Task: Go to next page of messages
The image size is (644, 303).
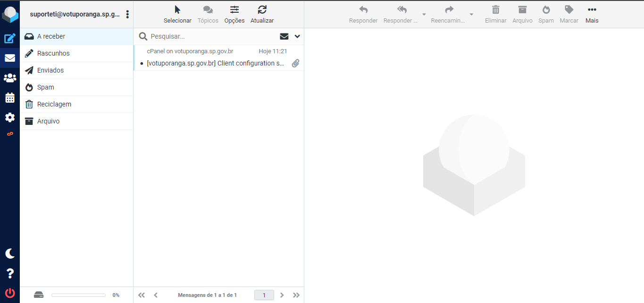Action: pyautogui.click(x=282, y=295)
